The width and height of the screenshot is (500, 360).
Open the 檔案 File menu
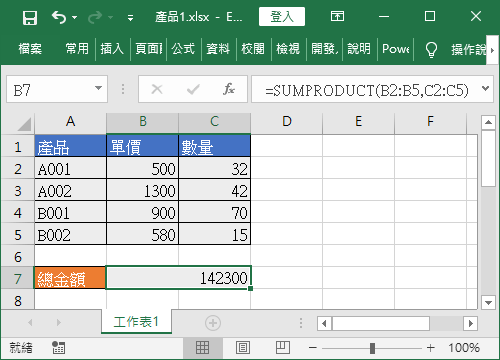coord(30,49)
